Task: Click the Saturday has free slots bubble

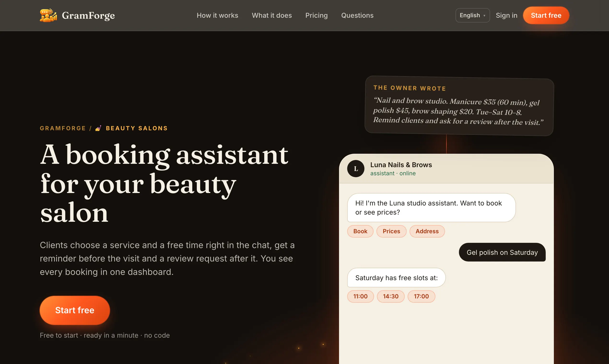Action: coord(396,278)
